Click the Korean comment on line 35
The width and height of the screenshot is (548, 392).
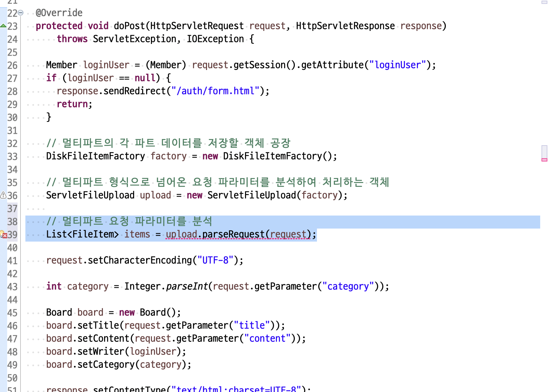pyautogui.click(x=218, y=182)
